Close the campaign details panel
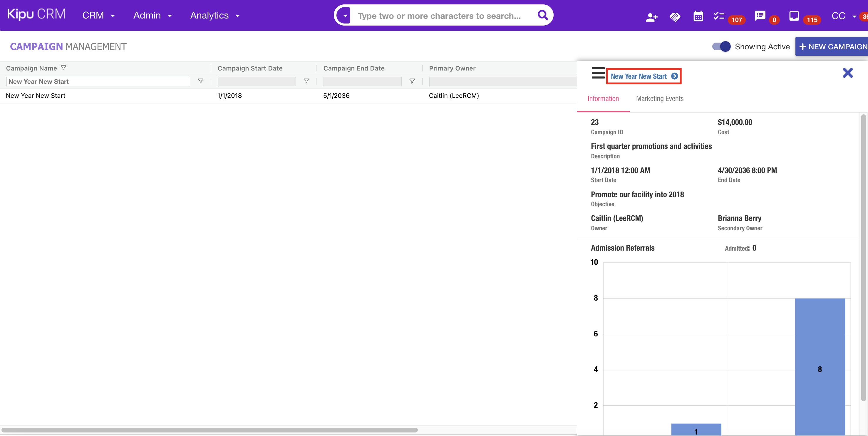Screen dimensions: 868x436 pos(848,73)
